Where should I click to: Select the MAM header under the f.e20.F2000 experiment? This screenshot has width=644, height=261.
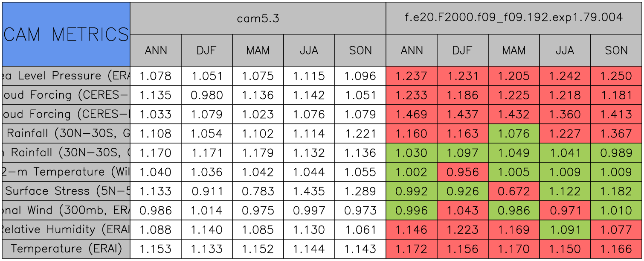coord(514,50)
